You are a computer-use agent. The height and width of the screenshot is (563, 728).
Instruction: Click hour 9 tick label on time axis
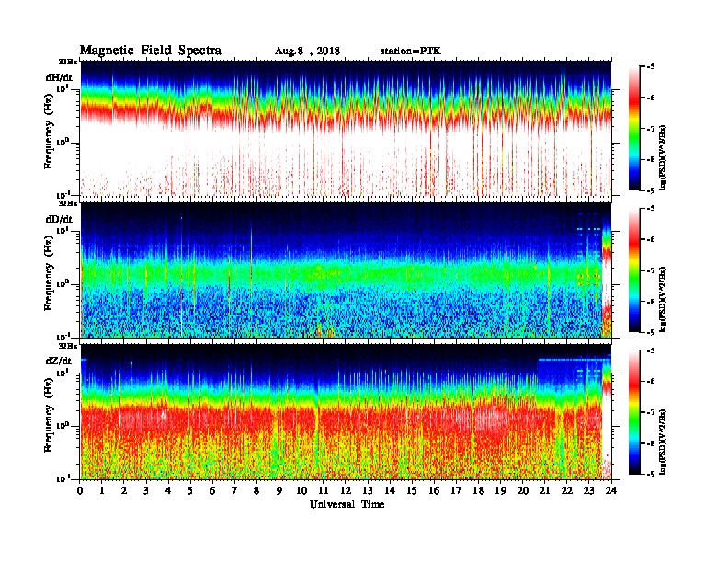click(279, 490)
